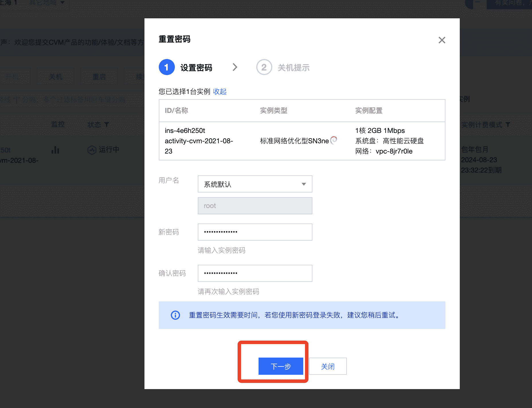This screenshot has width=532, height=408.
Task: Select the 设置密码 step label
Action: point(196,68)
